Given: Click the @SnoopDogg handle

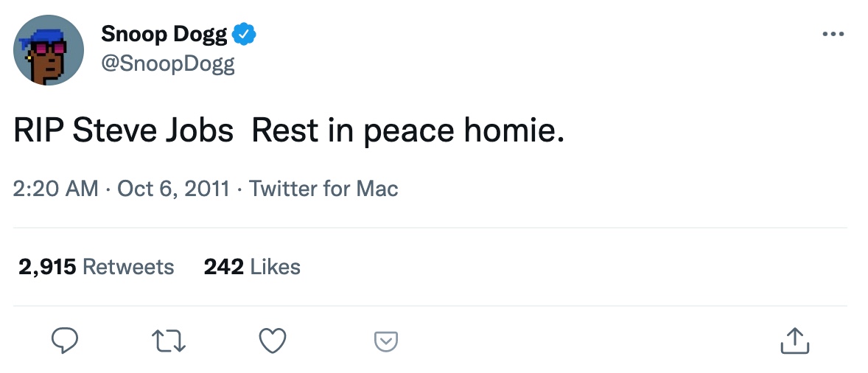Looking at the screenshot, I should click(x=167, y=63).
